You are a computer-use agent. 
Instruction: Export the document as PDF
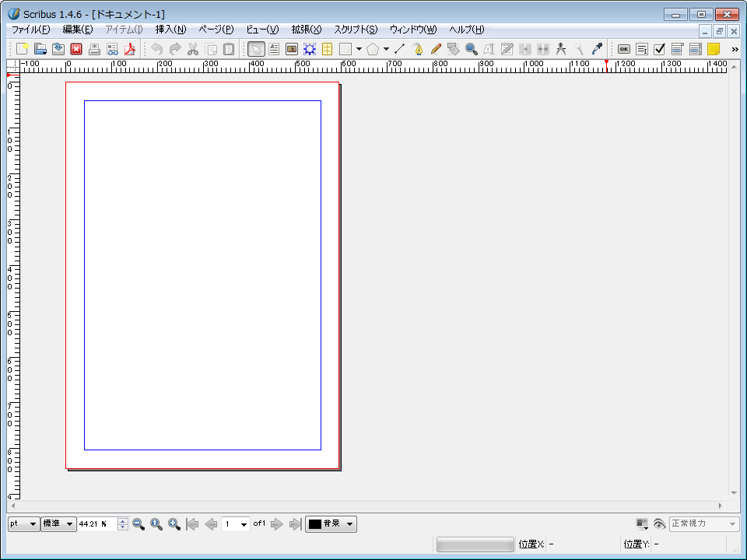coord(130,49)
